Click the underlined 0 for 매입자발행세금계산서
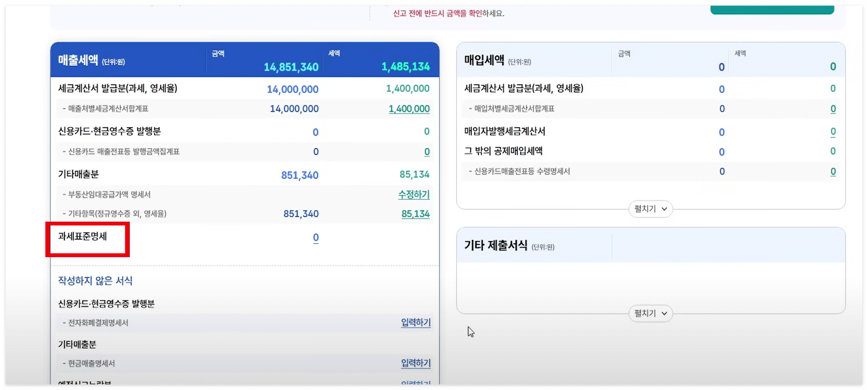The image size is (868, 390). tap(834, 132)
